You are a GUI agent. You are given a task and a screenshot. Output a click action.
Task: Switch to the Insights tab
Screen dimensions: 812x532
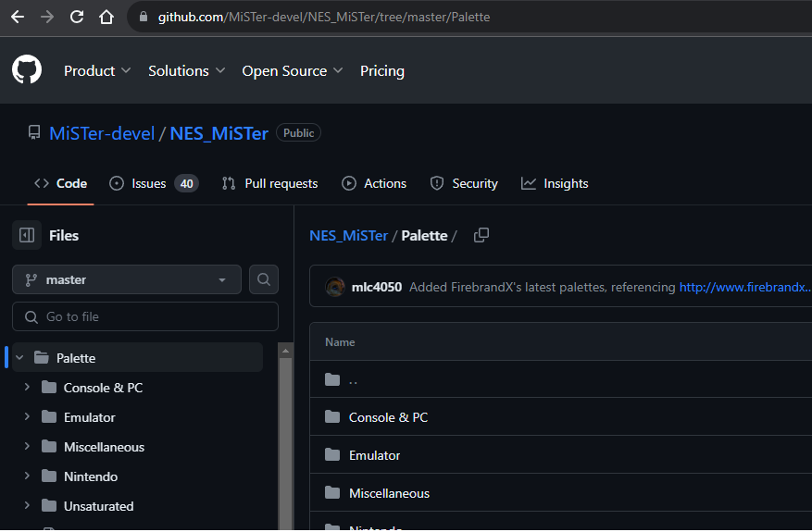pyautogui.click(x=555, y=184)
